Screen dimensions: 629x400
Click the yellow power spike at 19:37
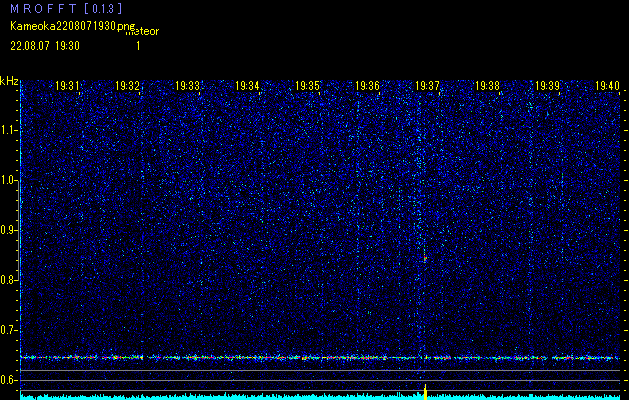426,392
